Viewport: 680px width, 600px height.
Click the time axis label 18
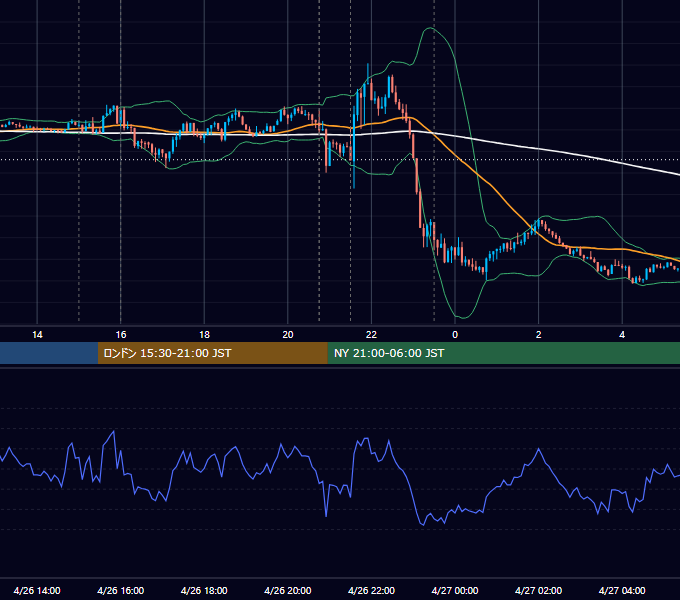(x=204, y=335)
